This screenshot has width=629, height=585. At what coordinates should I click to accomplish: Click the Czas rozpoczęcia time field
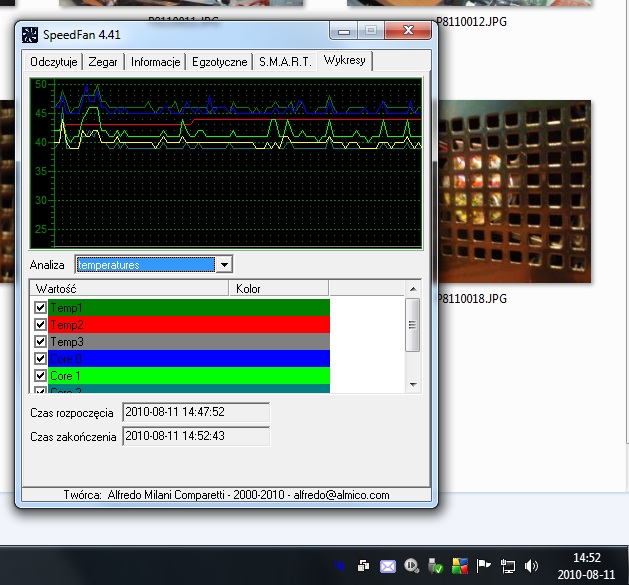[x=196, y=412]
